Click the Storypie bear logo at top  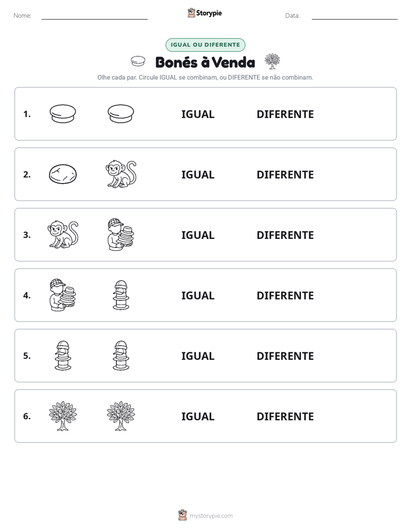click(x=191, y=13)
